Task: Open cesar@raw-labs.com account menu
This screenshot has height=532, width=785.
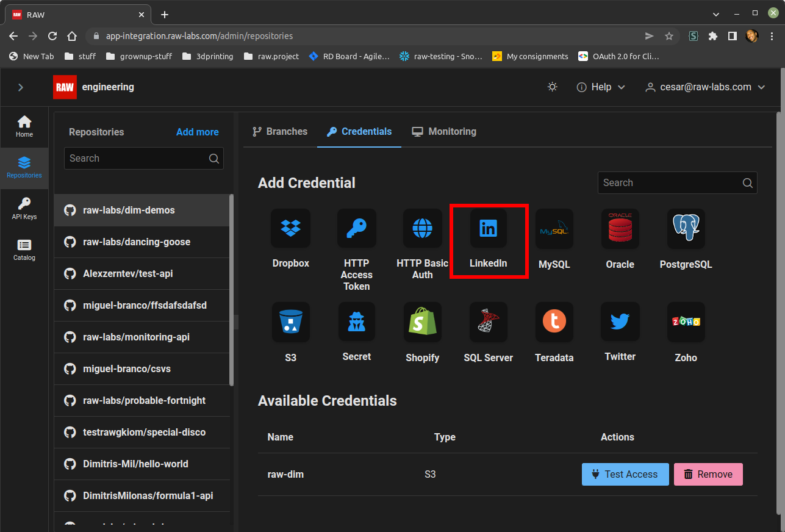Action: [705, 87]
